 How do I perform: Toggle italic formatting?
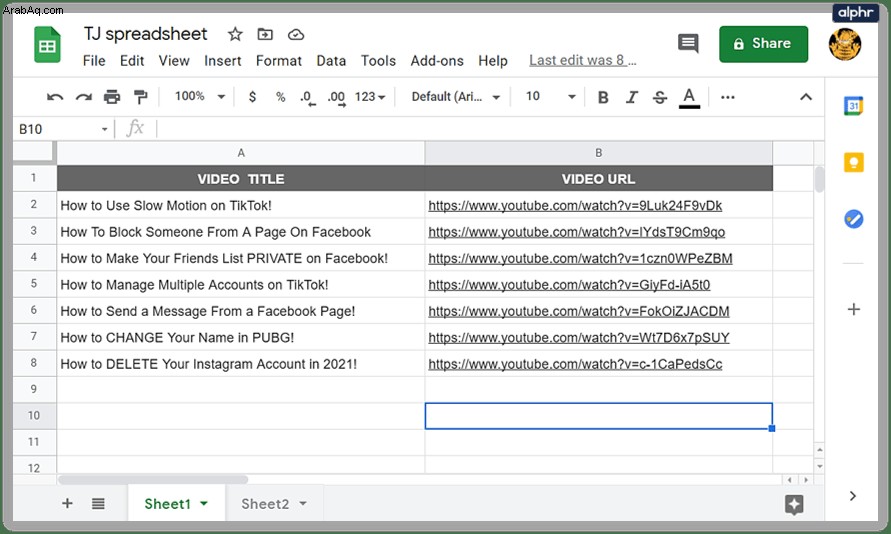[631, 98]
